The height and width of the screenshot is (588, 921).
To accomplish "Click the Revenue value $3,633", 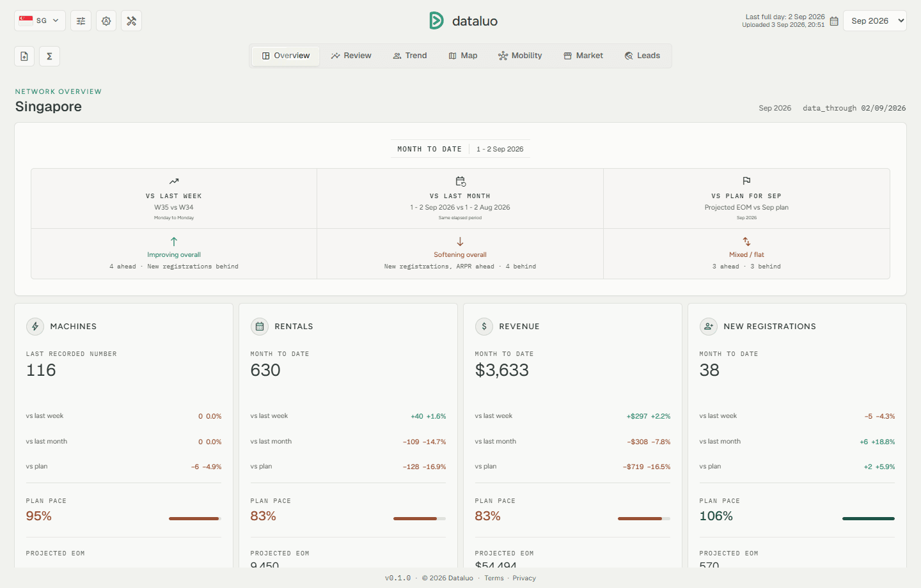I will tap(502, 370).
